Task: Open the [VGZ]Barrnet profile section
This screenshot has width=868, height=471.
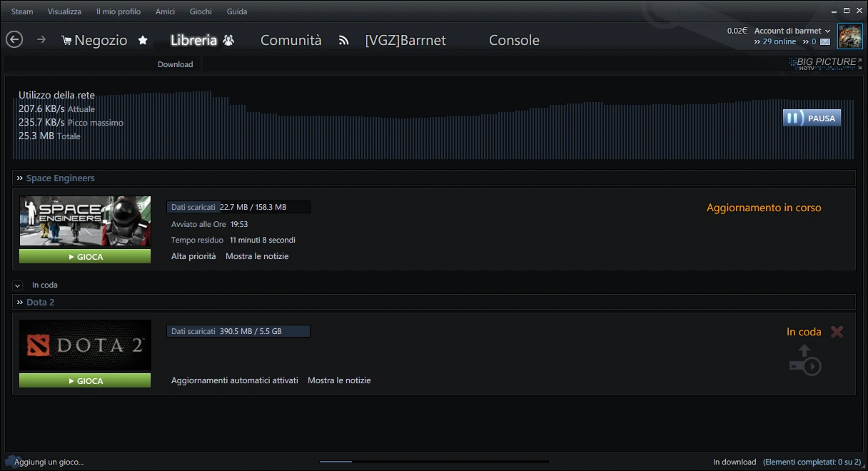Action: [405, 41]
